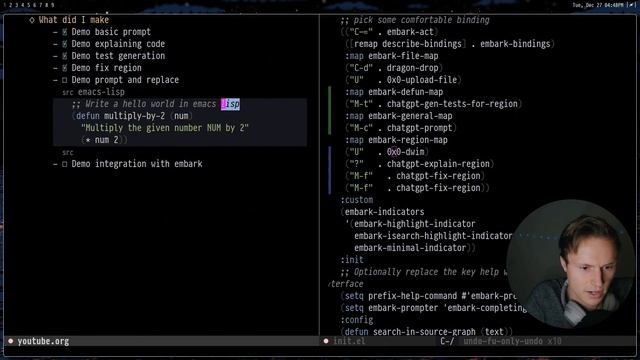Check the 'Demo prompt and replace' checkbox
The height and width of the screenshot is (360, 640).
pyautogui.click(x=64, y=80)
